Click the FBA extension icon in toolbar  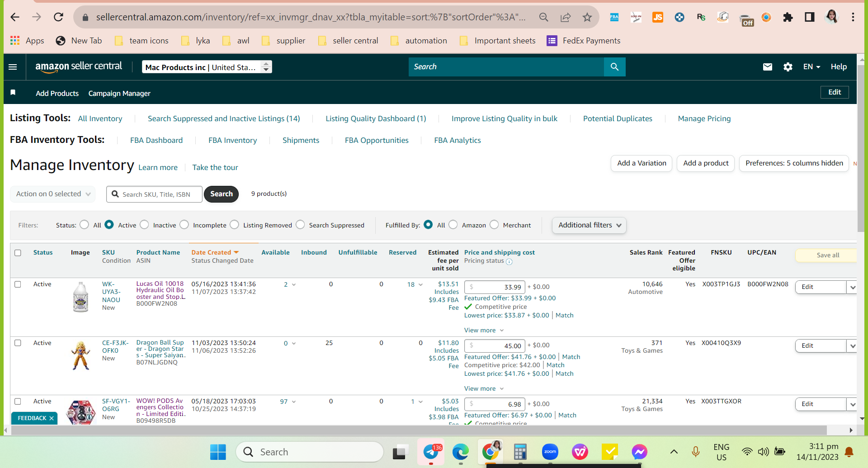coord(614,17)
